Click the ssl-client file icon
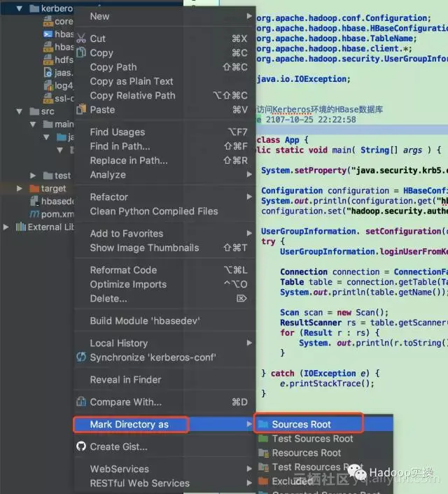 coord(48,98)
